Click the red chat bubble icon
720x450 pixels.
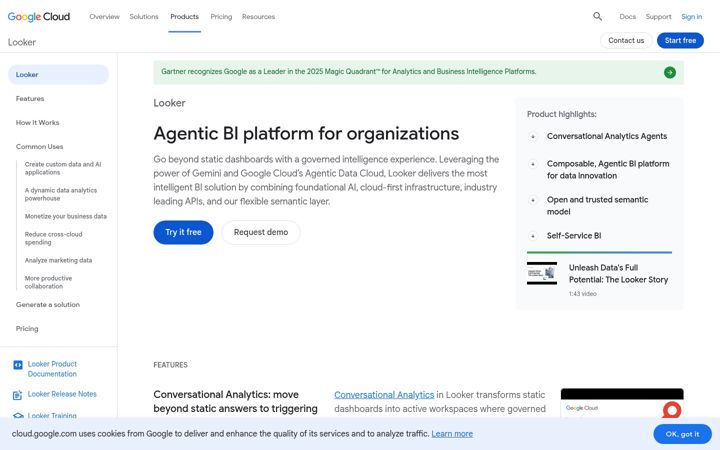click(x=671, y=410)
